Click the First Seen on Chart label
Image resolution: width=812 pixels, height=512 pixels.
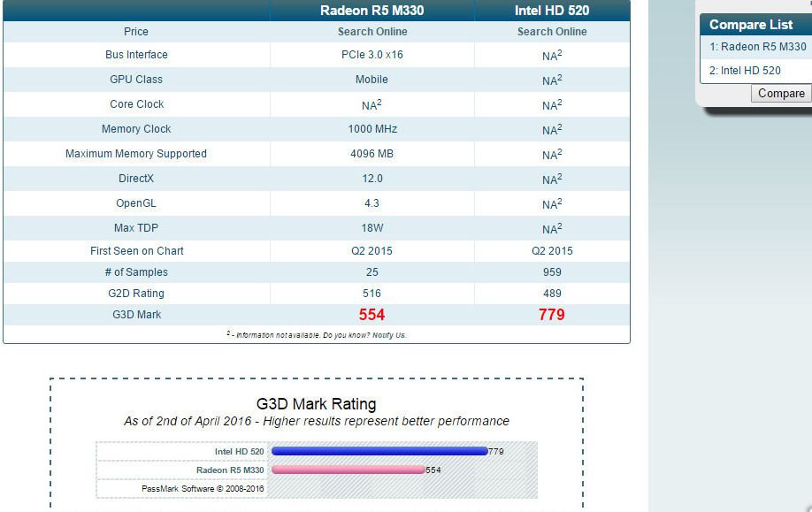[137, 251]
